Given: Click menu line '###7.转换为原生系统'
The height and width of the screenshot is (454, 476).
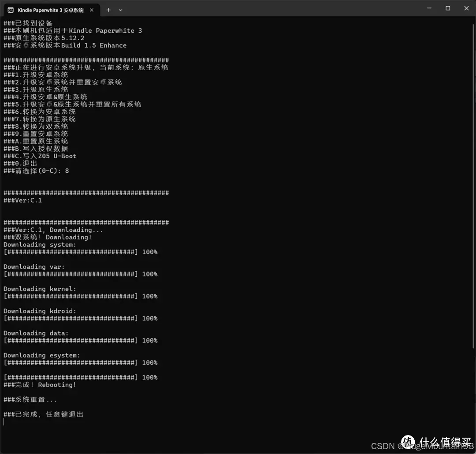Looking at the screenshot, I should coord(40,119).
